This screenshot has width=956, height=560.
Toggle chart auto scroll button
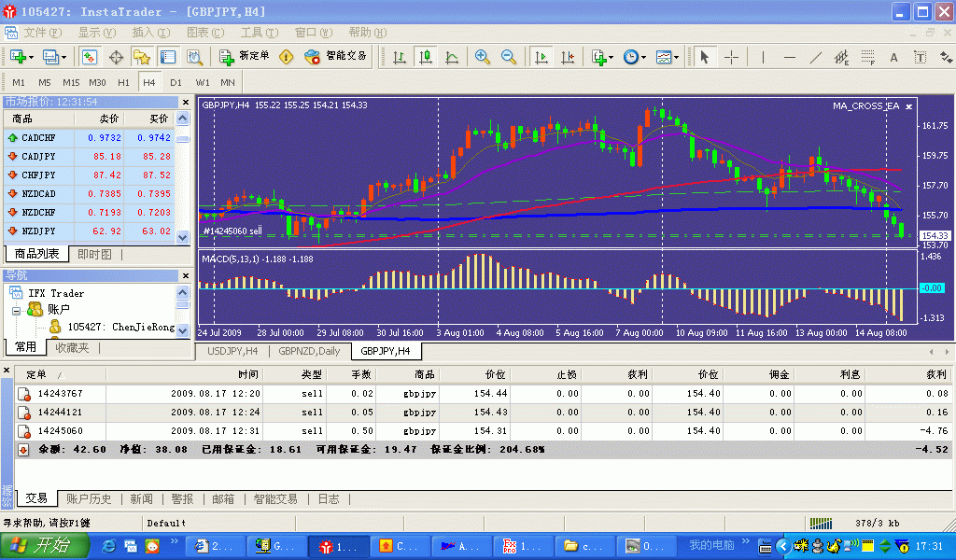click(541, 57)
